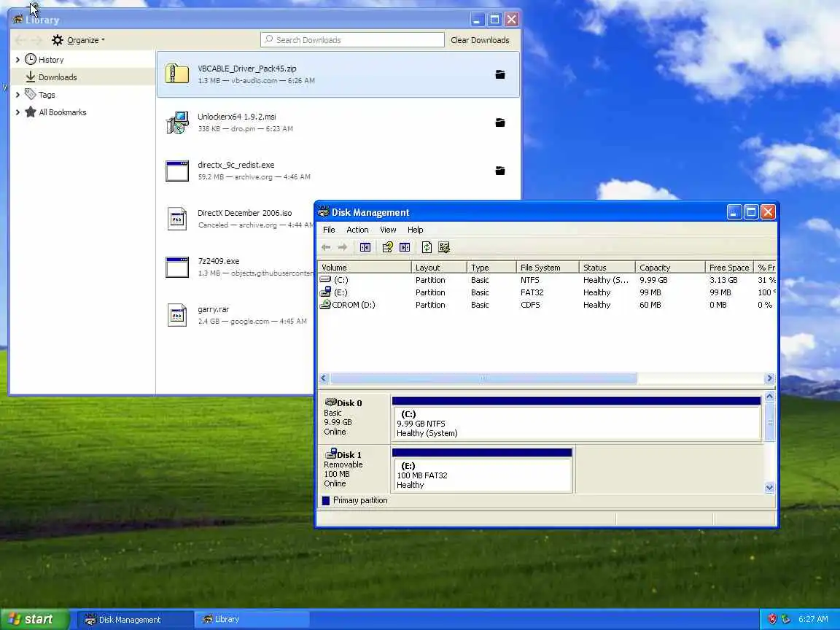Click the garry.rar file icon

point(176,315)
